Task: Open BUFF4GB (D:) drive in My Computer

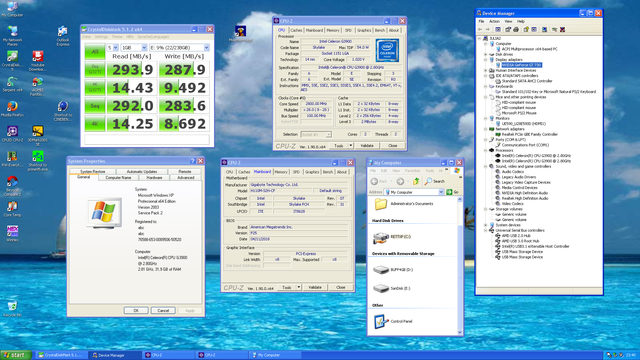Action: [x=393, y=269]
